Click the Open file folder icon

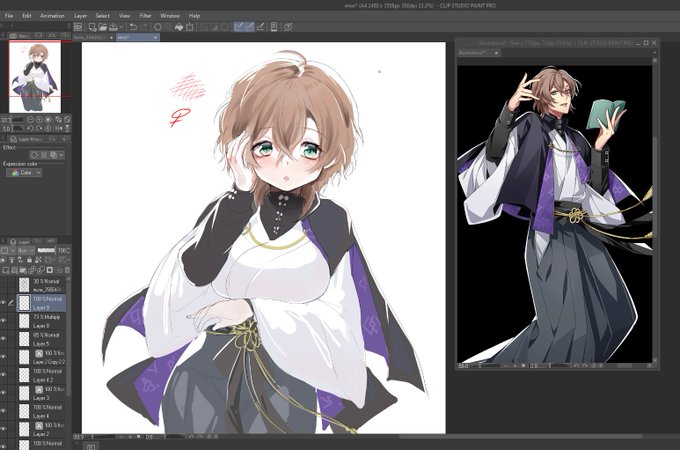tap(103, 27)
